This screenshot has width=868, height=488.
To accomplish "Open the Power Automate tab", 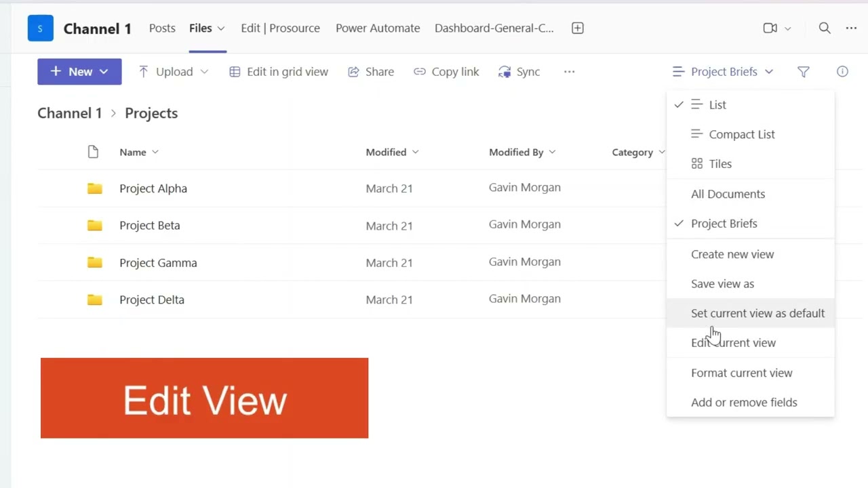I will pyautogui.click(x=378, y=28).
